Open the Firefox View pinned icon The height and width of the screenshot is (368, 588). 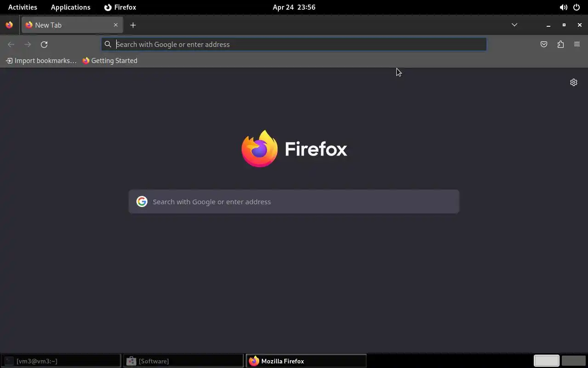tap(9, 25)
